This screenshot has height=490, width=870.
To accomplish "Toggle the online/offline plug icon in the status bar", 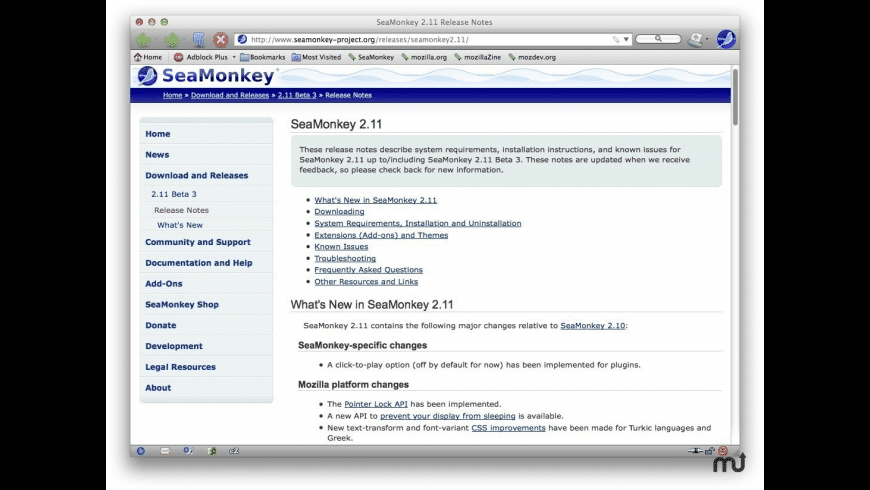I will pyautogui.click(x=695, y=451).
